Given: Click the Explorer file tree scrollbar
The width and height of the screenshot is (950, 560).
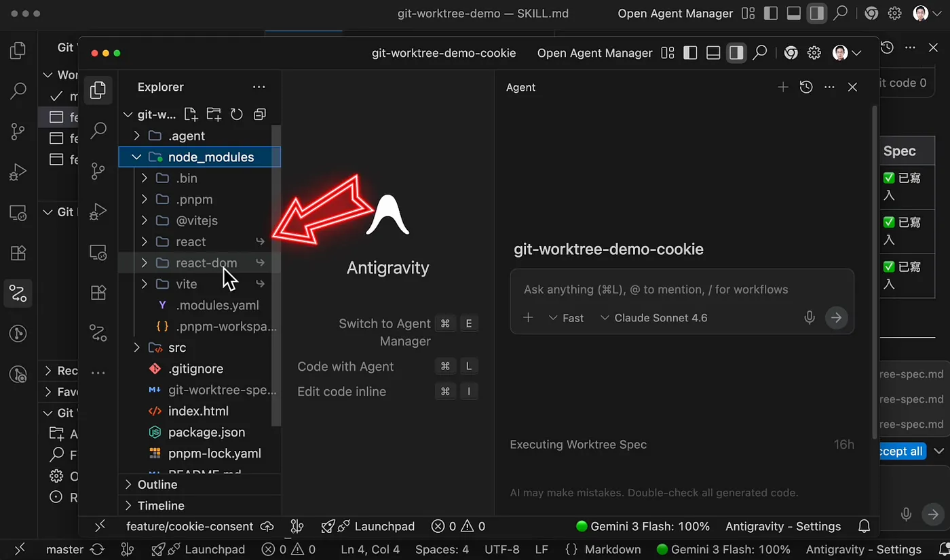Looking at the screenshot, I should coord(276,275).
